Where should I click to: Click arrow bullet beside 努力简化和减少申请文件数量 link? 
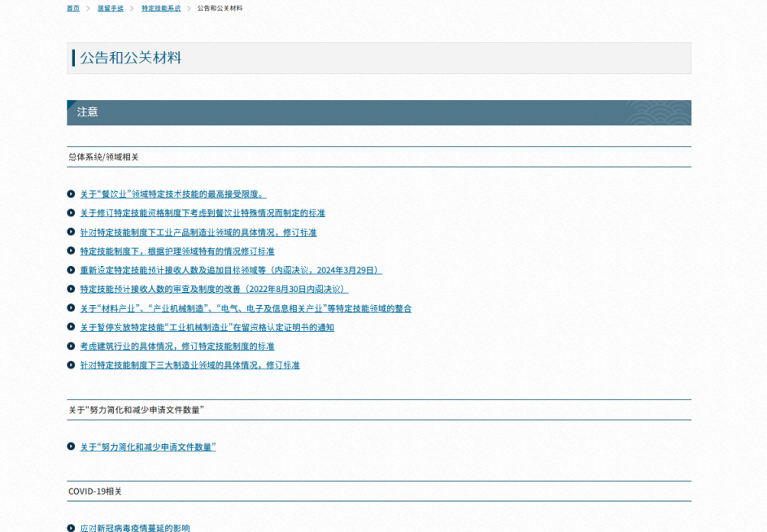click(72, 447)
